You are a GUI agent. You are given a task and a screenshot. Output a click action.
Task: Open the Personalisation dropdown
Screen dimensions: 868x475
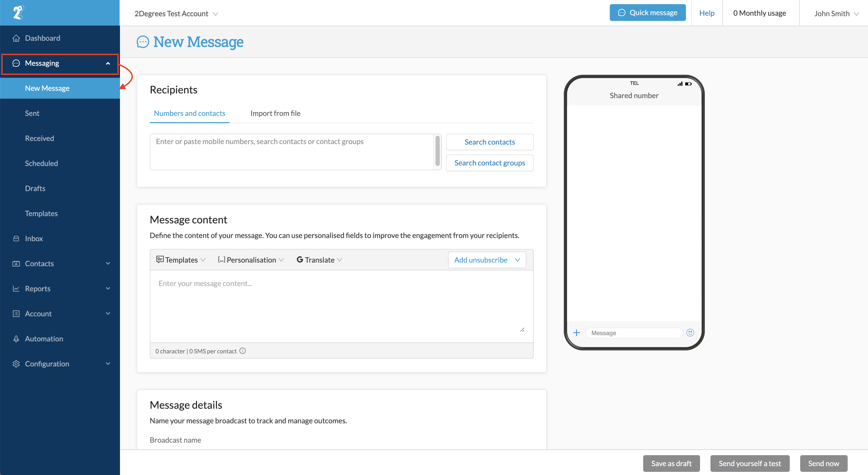click(x=251, y=260)
